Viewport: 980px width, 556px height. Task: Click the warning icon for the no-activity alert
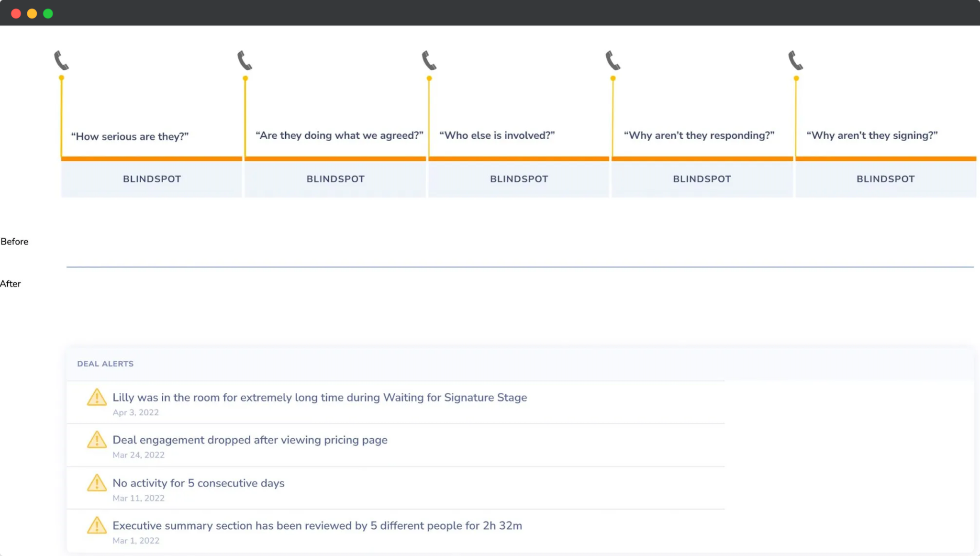(x=97, y=483)
